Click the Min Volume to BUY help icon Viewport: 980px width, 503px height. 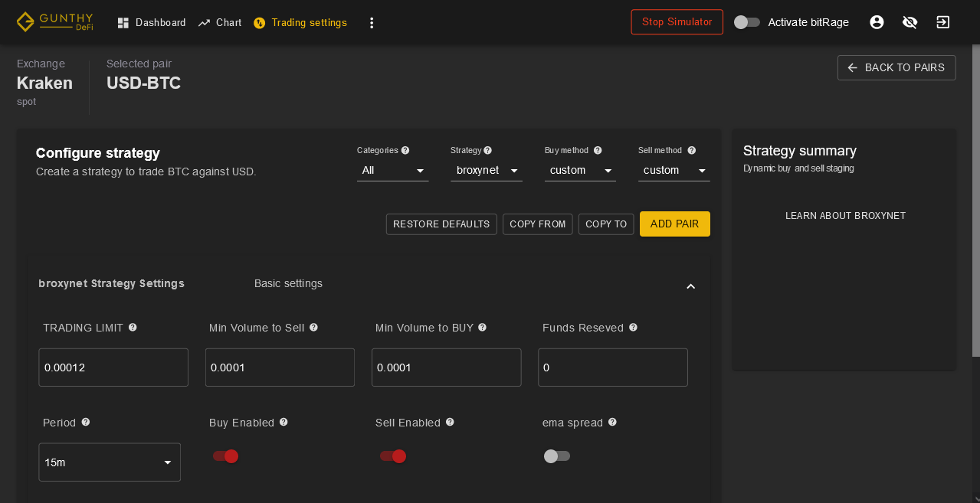coord(483,327)
